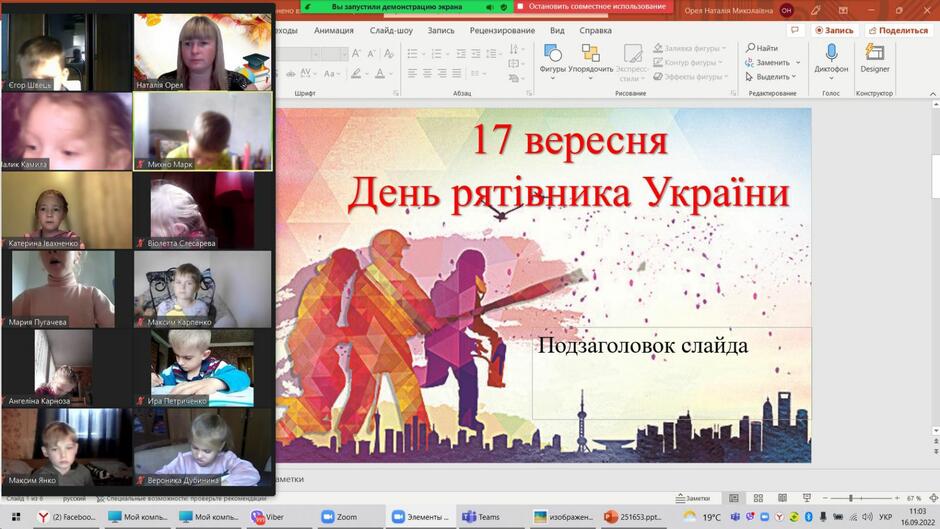Align text left in paragraph group
Screen dimensions: 940x529
coord(412,73)
